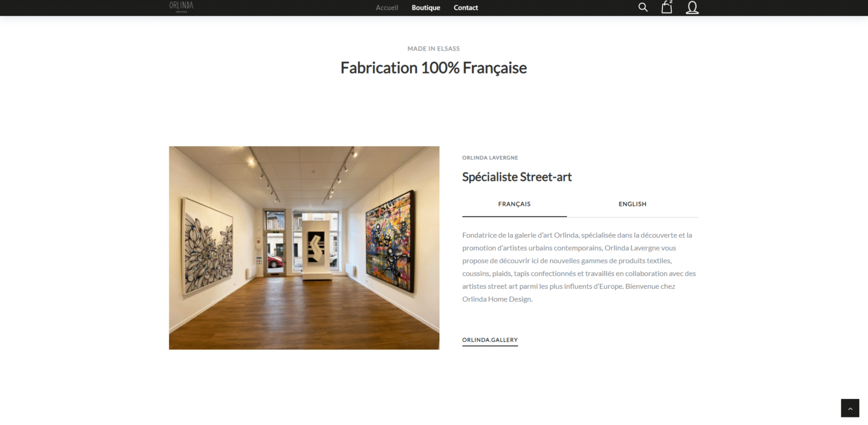The height and width of the screenshot is (425, 868).
Task: Switch to the FRANÇAIS tab
Action: pos(514,205)
